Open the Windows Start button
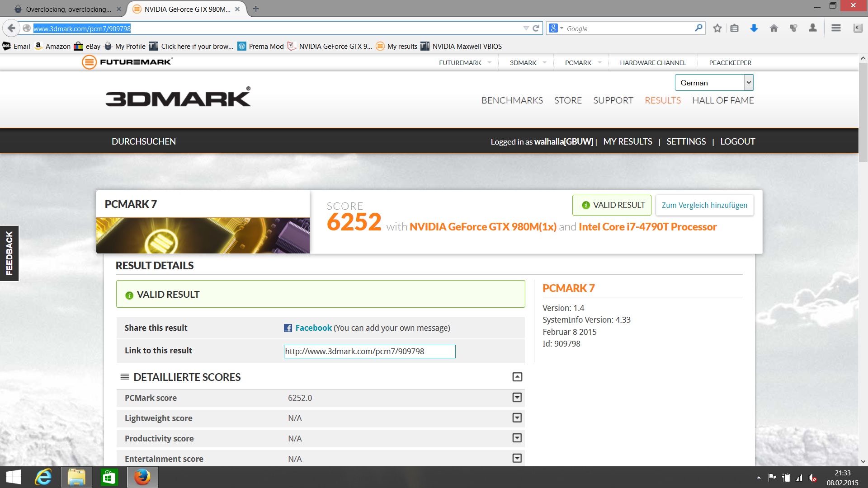This screenshot has width=868, height=488. [14, 477]
